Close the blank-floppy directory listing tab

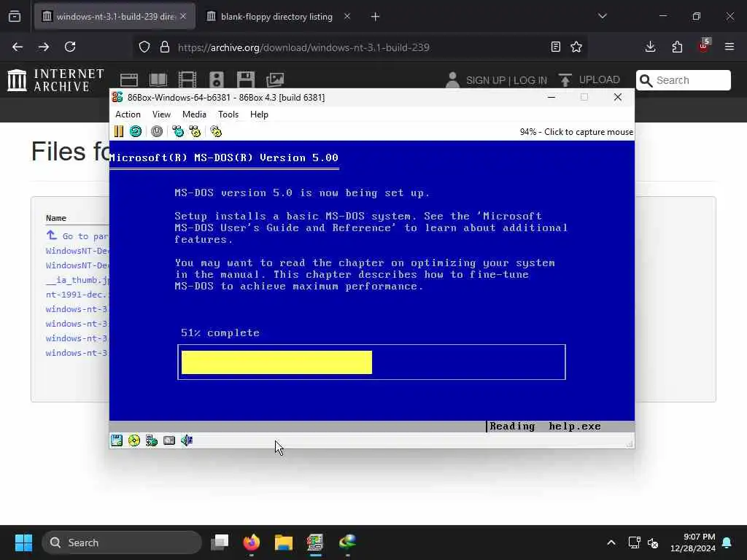(347, 17)
